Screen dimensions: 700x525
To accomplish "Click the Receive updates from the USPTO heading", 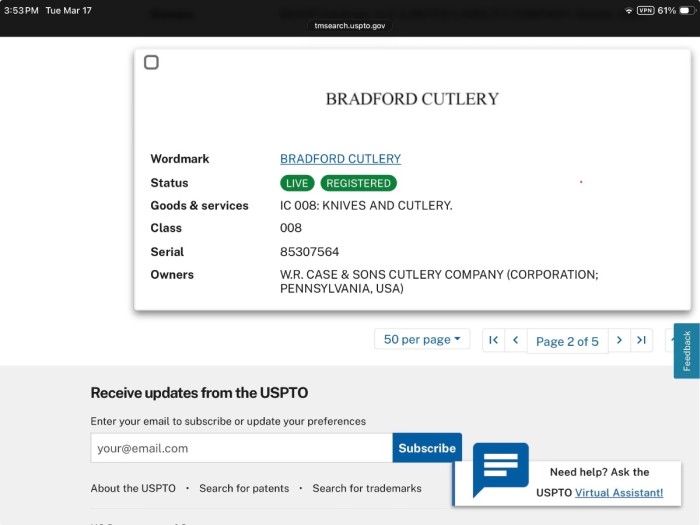I will 199,393.
